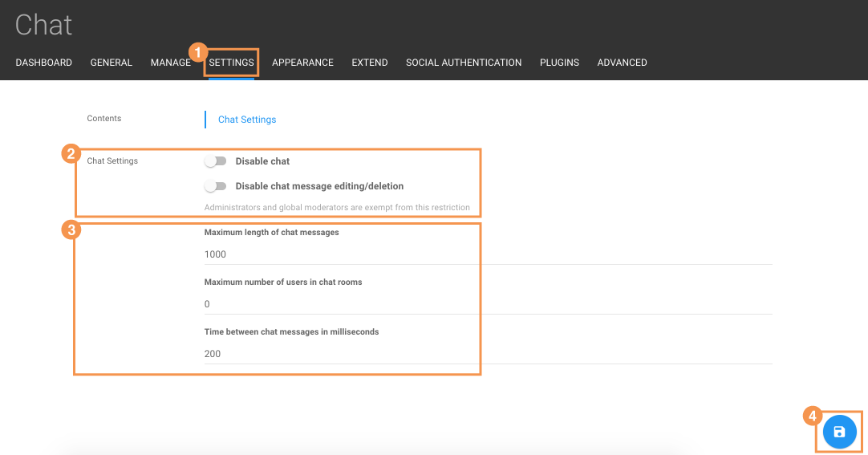Toggle the Disable chat switch
This screenshot has width=868, height=455.
[x=215, y=161]
